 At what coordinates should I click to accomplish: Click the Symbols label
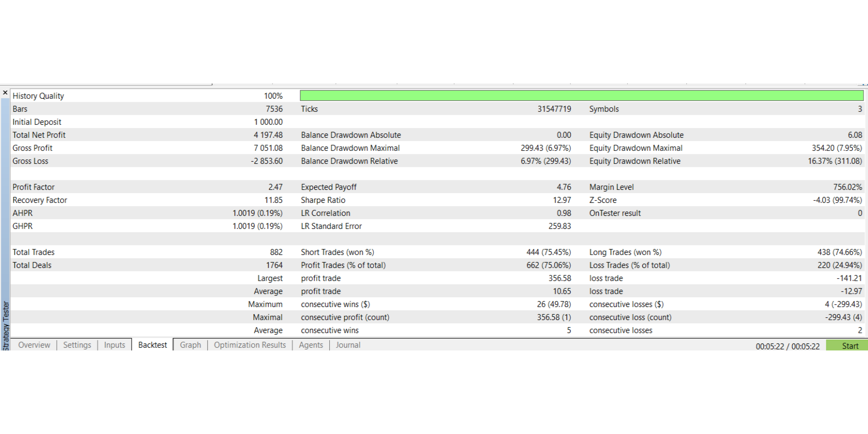pos(604,109)
